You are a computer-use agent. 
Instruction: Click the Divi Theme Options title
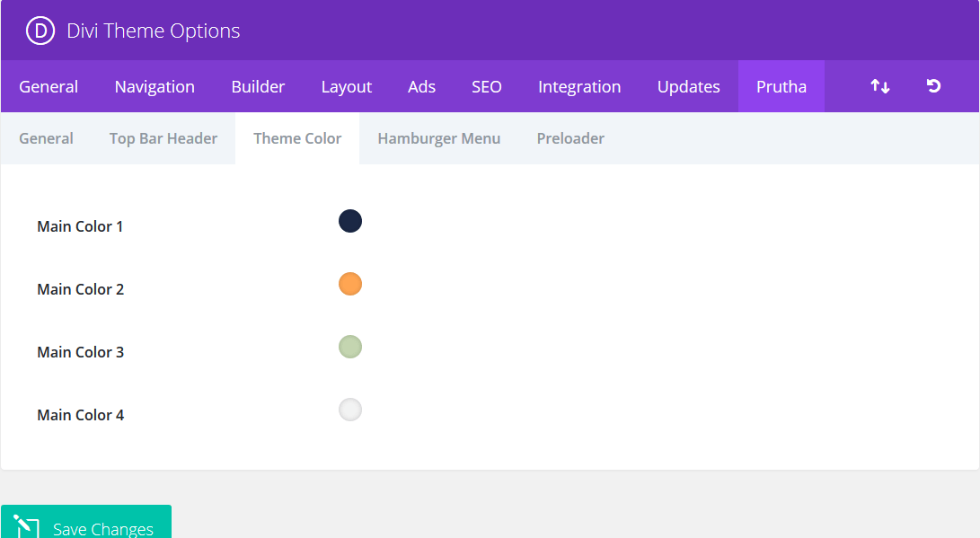pos(153,31)
